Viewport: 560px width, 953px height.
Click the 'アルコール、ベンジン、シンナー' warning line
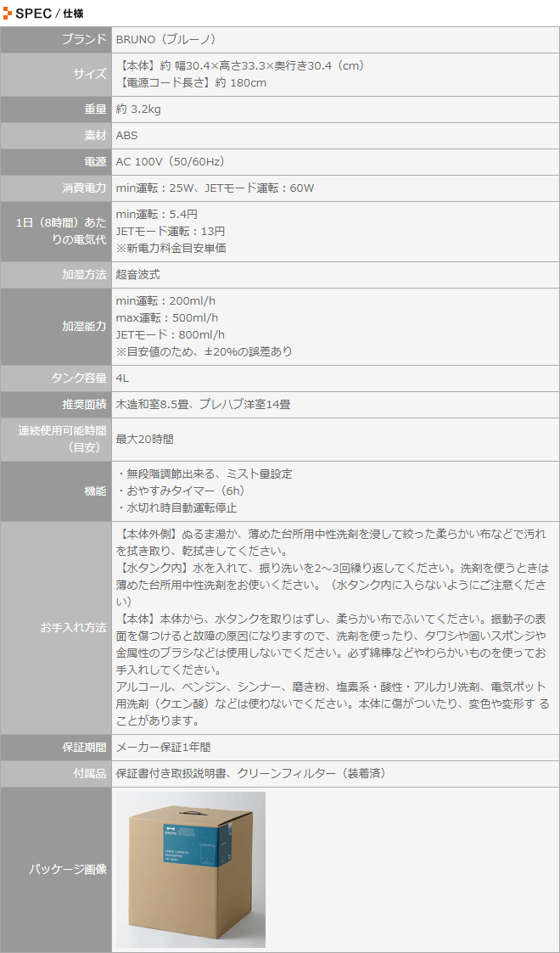point(333,704)
